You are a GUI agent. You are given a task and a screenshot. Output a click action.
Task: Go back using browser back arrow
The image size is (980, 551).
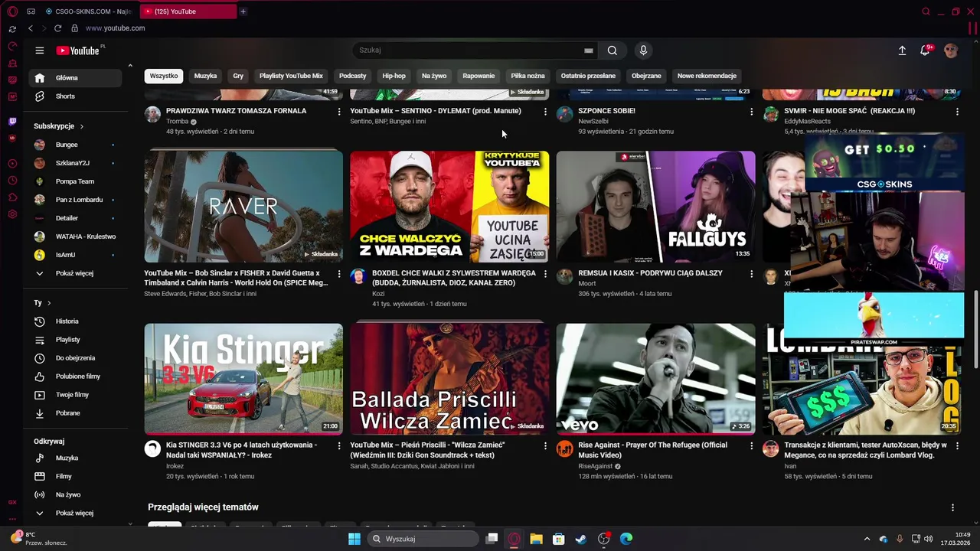pyautogui.click(x=31, y=28)
